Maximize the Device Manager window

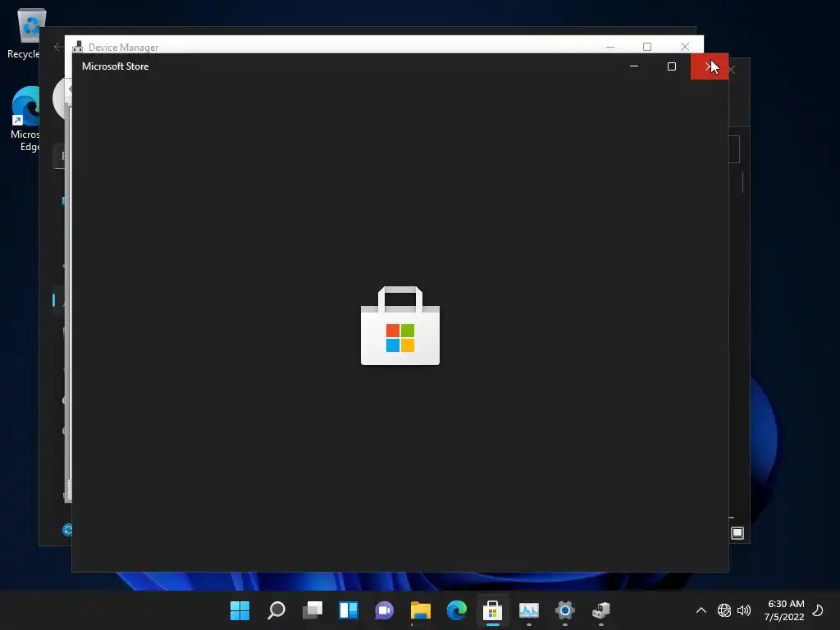[647, 47]
